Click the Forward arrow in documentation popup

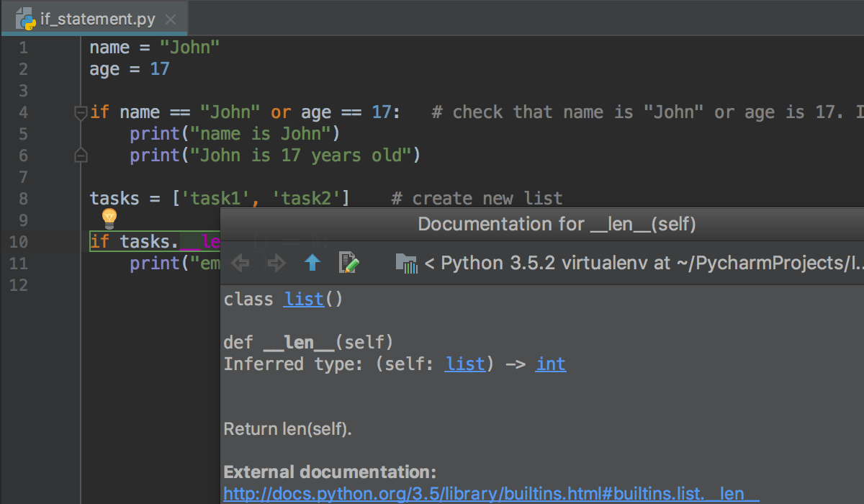pos(276,263)
